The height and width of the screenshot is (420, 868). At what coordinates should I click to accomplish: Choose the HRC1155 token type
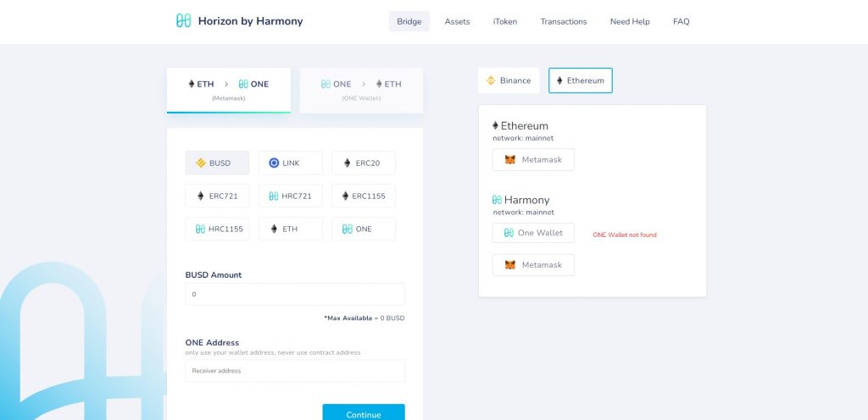[217, 229]
